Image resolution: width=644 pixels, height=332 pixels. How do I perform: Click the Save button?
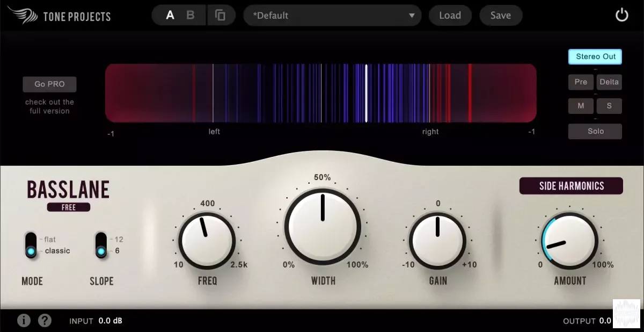pyautogui.click(x=500, y=16)
